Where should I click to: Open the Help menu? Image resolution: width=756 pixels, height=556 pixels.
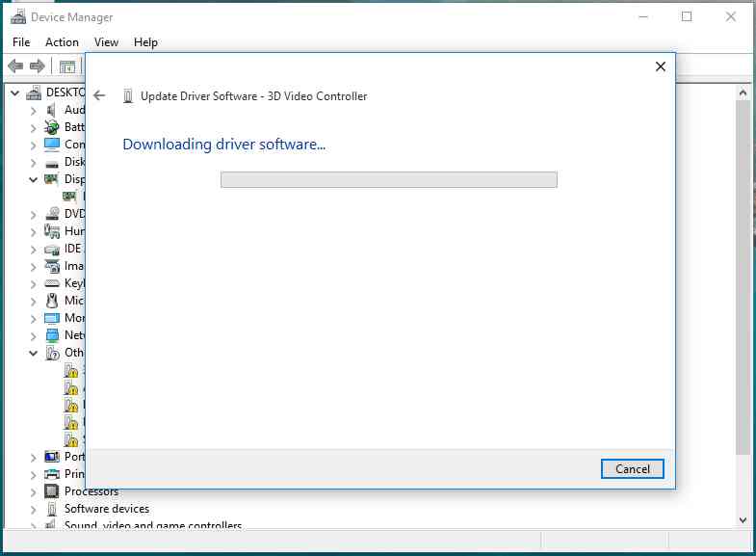pos(145,42)
